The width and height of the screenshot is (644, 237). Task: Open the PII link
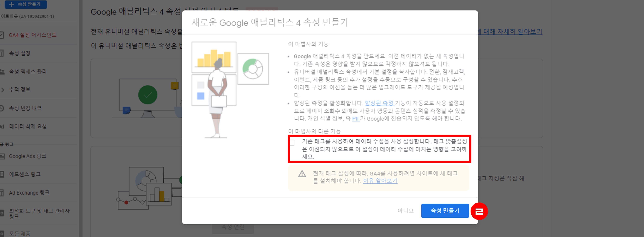coord(356,119)
